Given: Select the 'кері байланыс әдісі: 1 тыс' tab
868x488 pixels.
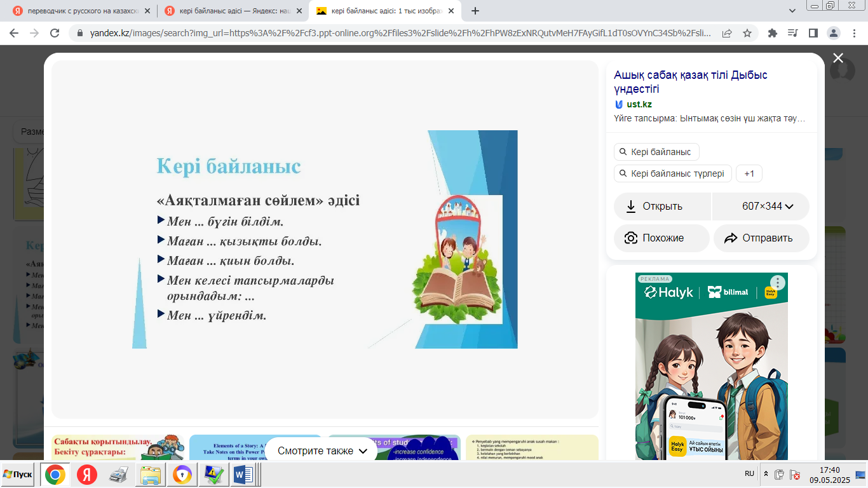Looking at the screenshot, I should pyautogui.click(x=386, y=11).
